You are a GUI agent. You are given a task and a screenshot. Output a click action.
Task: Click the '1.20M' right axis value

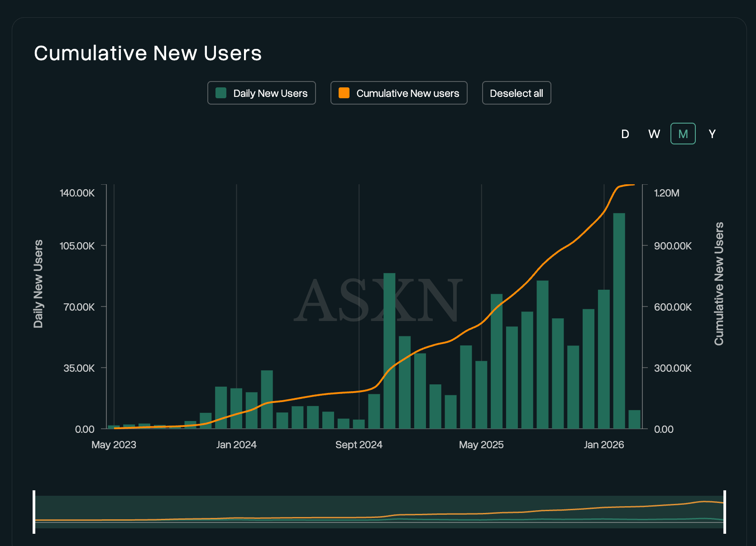tap(667, 193)
